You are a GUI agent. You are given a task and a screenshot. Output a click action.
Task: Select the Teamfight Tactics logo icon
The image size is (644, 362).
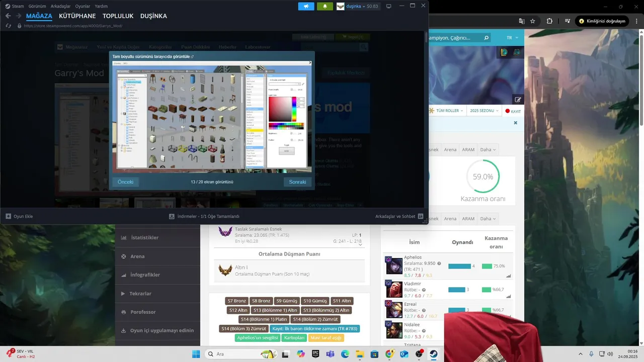coord(516,52)
